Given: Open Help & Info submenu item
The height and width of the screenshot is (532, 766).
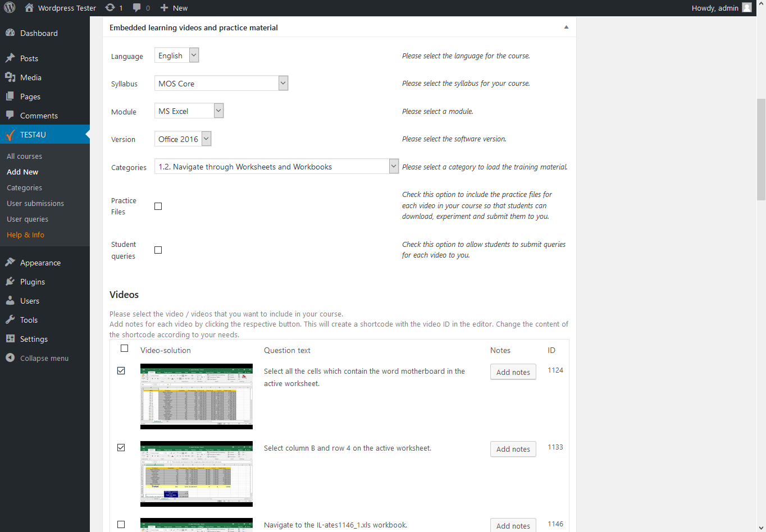Looking at the screenshot, I should click(x=25, y=235).
